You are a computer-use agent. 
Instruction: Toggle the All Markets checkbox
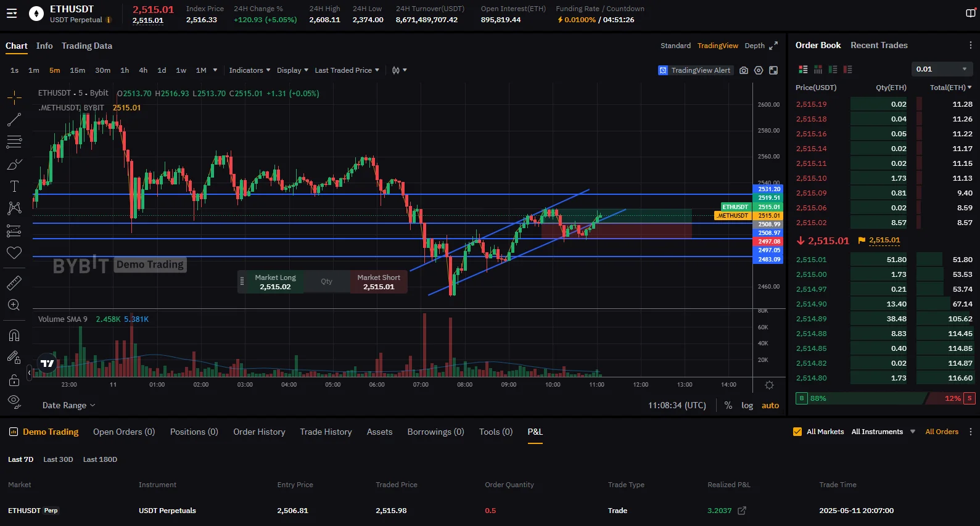click(x=797, y=432)
